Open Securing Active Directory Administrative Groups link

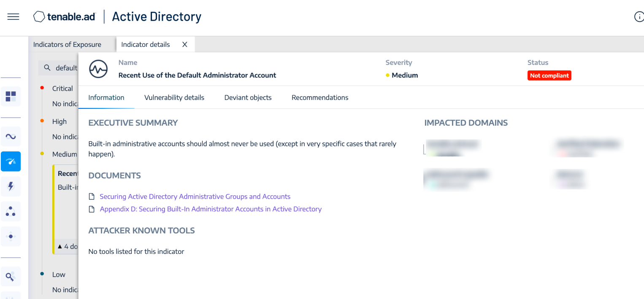195,197
